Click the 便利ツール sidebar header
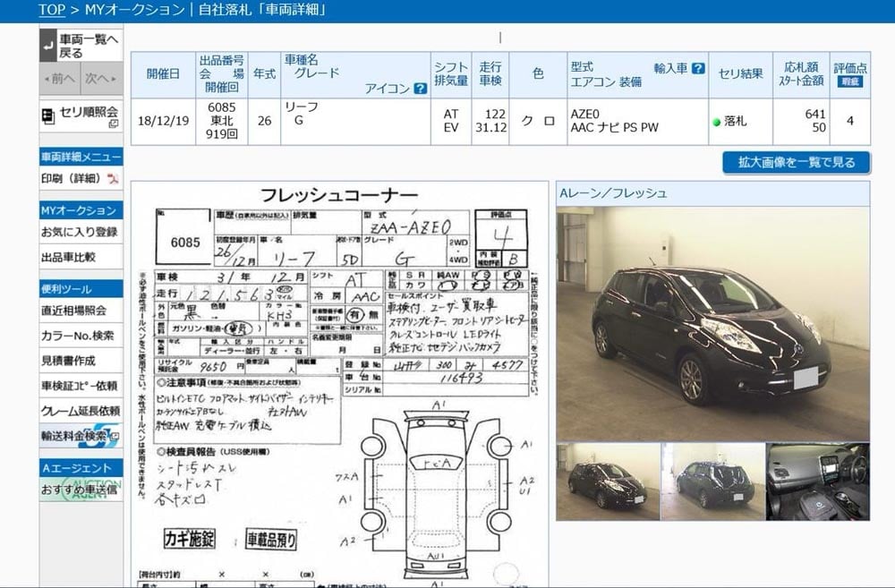The height and width of the screenshot is (588, 895). pyautogui.click(x=81, y=289)
